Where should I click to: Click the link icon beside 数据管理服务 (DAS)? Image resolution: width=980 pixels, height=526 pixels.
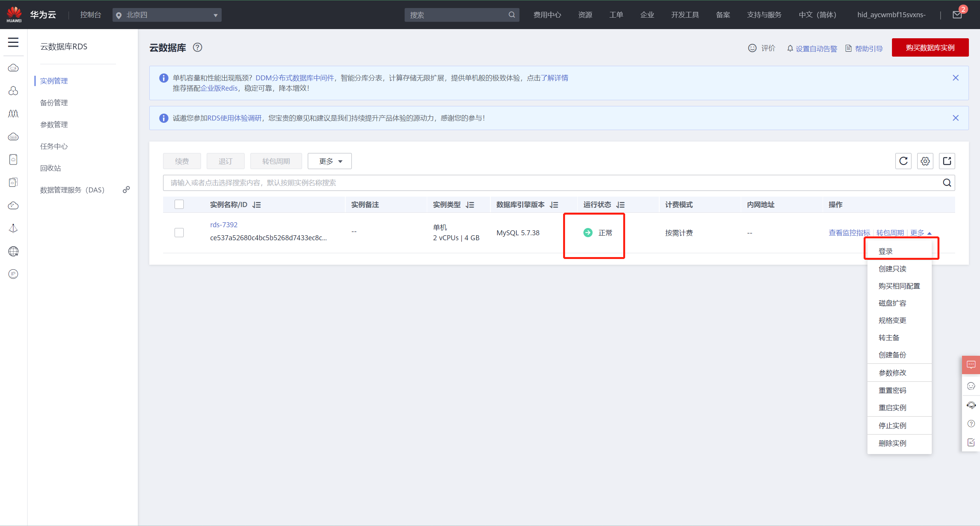coord(126,189)
